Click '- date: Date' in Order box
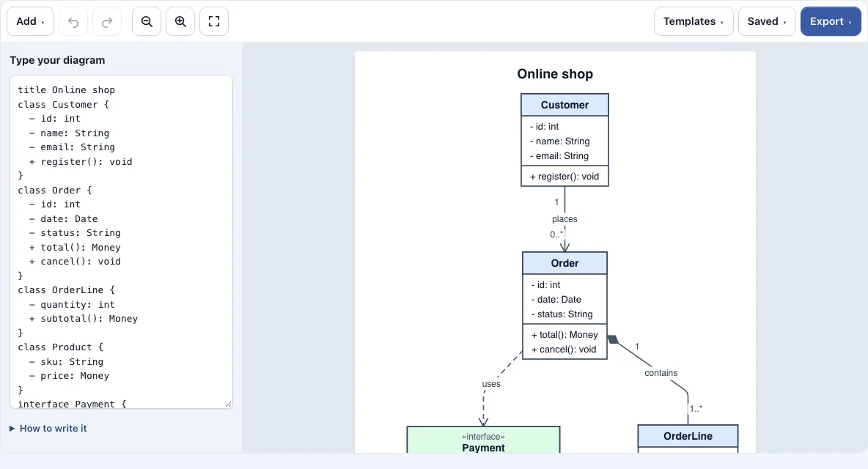 [x=556, y=300]
